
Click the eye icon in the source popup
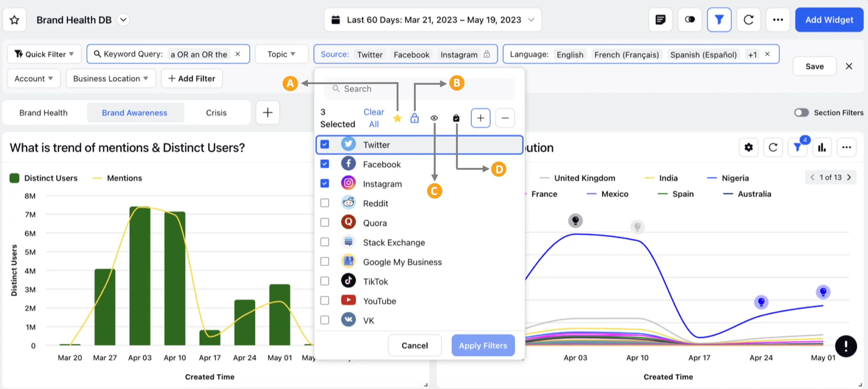pyautogui.click(x=434, y=118)
